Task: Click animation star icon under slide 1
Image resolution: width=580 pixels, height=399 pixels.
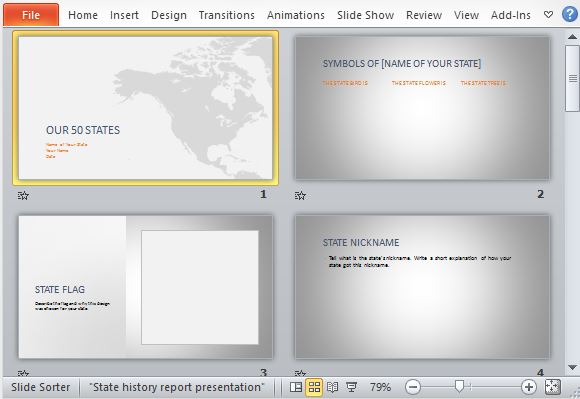Action: point(23,195)
